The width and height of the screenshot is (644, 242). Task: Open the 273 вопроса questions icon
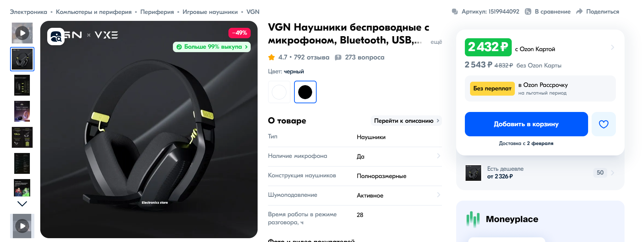pyautogui.click(x=338, y=57)
